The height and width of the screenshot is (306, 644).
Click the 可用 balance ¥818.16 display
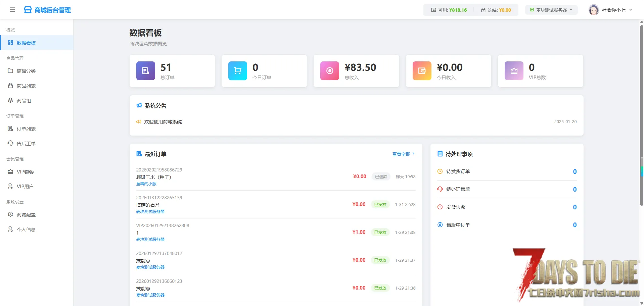449,10
